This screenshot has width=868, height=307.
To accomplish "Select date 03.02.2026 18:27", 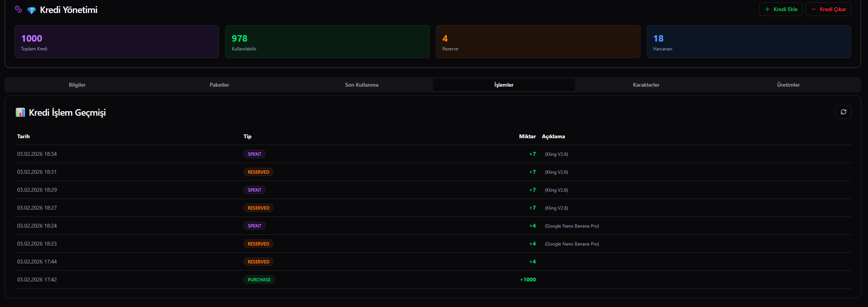I will point(37,208).
